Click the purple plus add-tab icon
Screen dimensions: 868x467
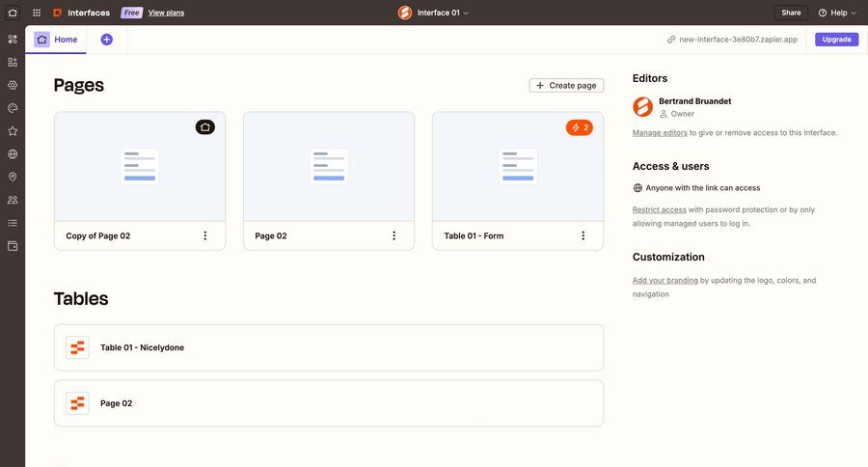(107, 40)
